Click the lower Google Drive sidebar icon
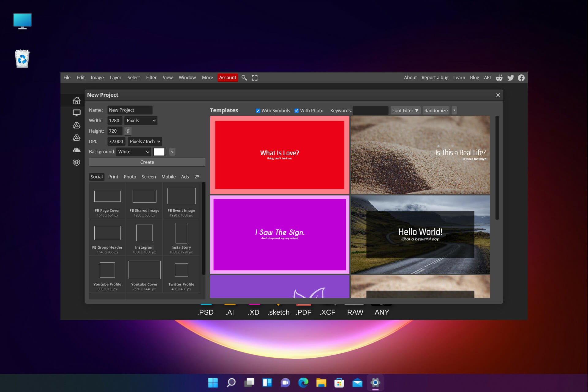588x392 pixels. click(77, 138)
